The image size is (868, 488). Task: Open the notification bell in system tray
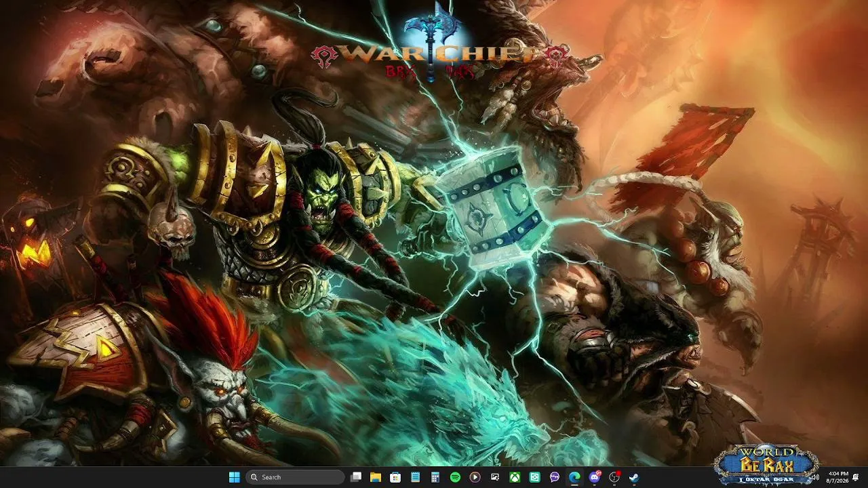click(856, 477)
